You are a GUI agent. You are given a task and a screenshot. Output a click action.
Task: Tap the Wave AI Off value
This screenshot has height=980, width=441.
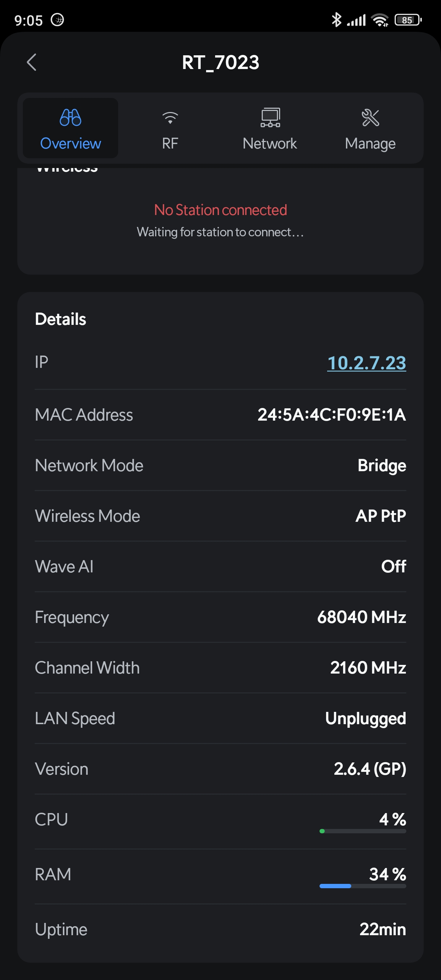393,567
